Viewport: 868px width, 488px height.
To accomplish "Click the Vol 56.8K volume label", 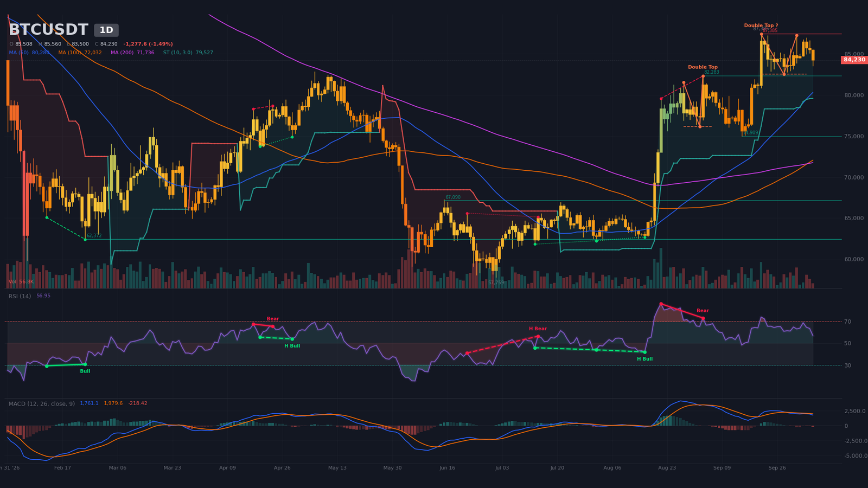I will click(x=21, y=281).
